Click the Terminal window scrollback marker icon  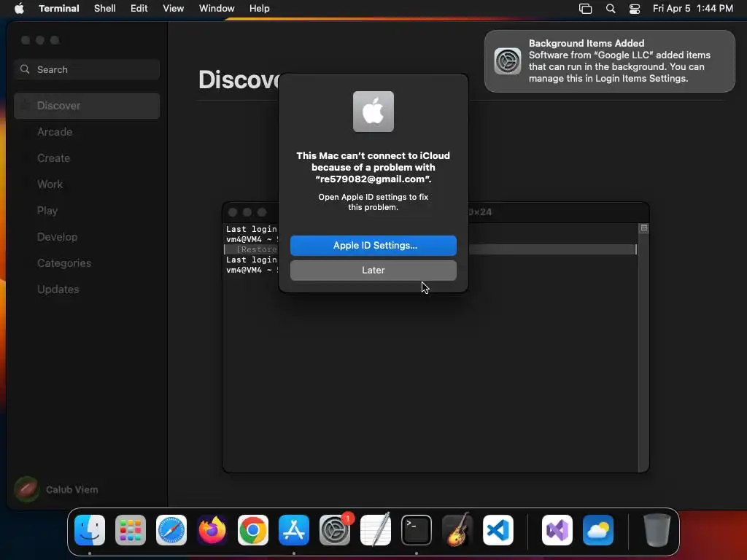(644, 228)
